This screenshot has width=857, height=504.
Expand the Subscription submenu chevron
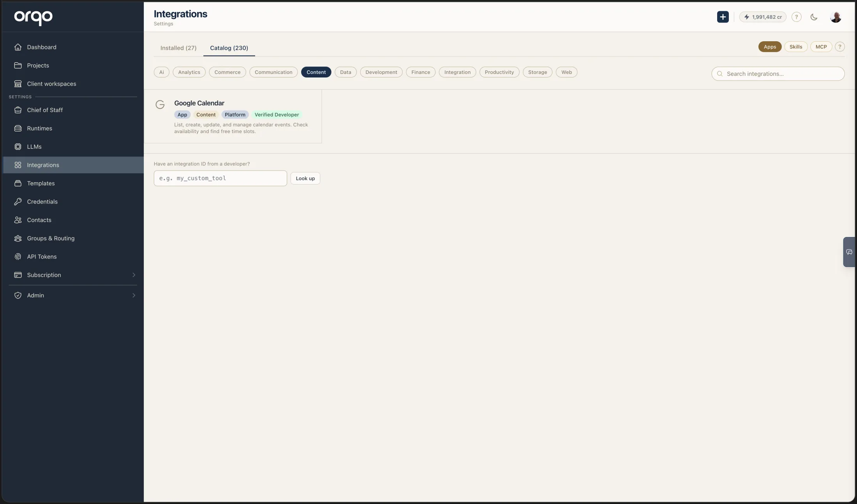coord(134,275)
